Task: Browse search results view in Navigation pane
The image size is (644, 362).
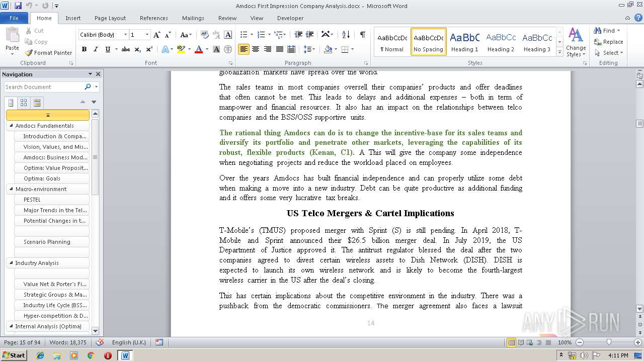Action: coord(37,103)
